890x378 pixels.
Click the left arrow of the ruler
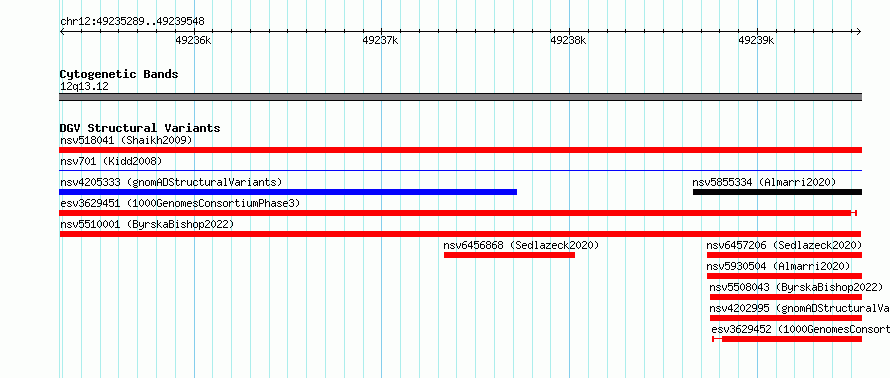coord(62,32)
